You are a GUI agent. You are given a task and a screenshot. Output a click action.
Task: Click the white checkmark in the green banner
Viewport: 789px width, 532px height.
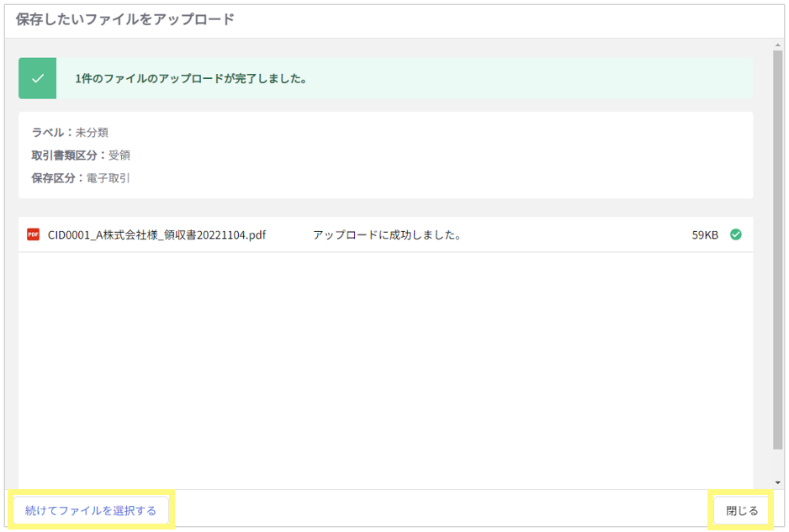point(38,78)
